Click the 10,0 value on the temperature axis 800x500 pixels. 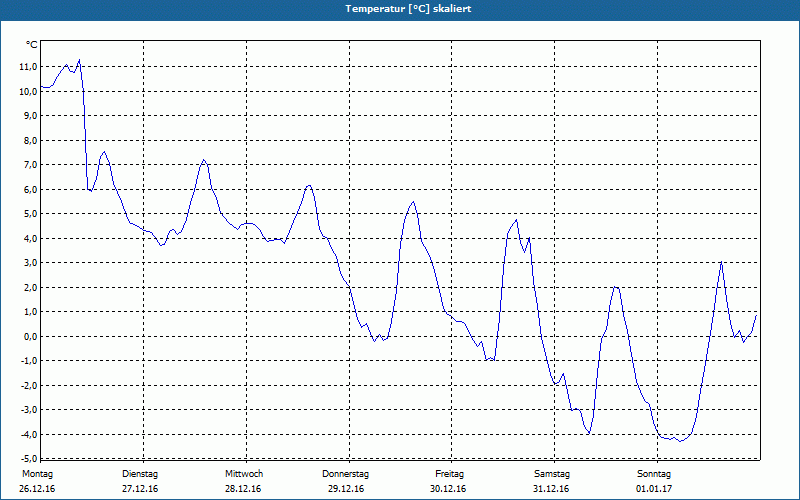pyautogui.click(x=28, y=91)
